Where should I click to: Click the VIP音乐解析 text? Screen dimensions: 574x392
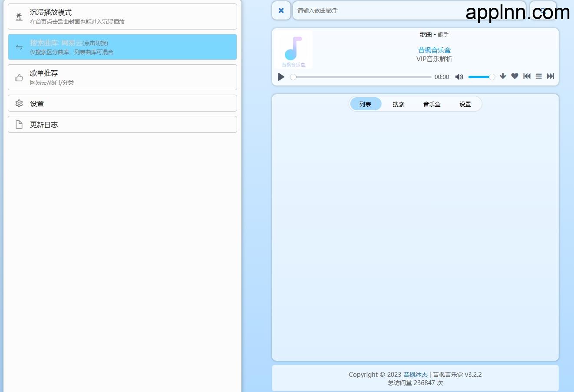point(435,59)
